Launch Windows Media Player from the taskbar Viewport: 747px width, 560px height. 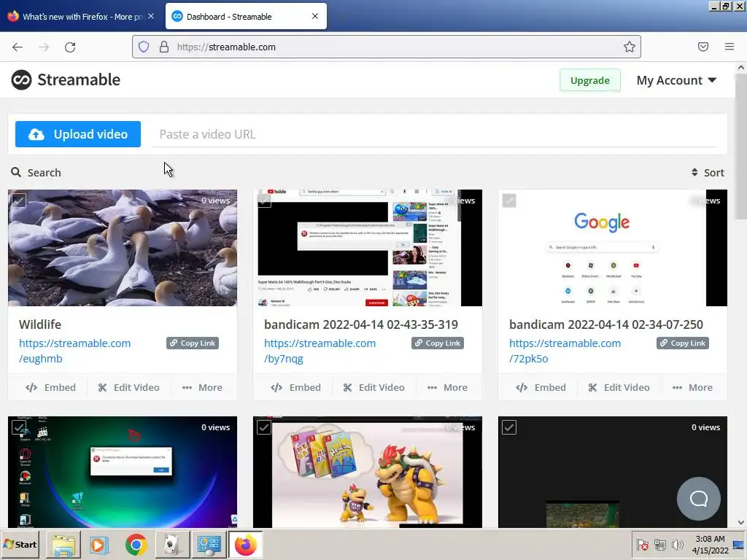point(99,545)
